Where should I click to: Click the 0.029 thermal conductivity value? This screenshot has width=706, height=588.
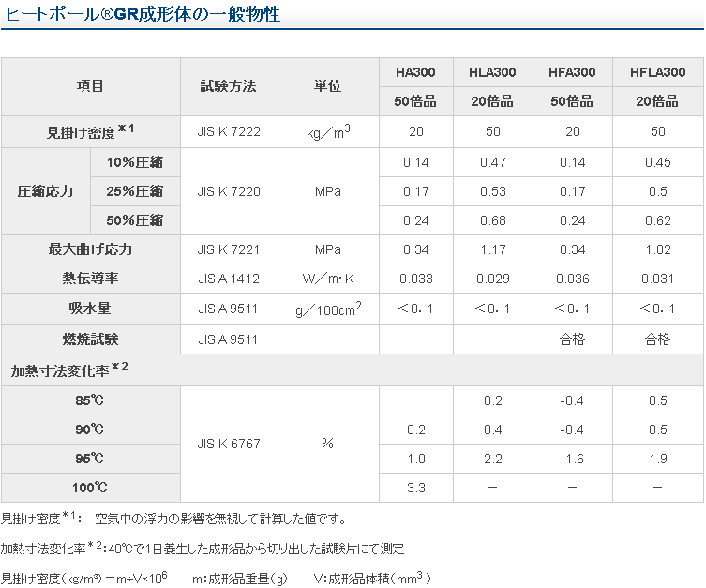click(x=492, y=279)
